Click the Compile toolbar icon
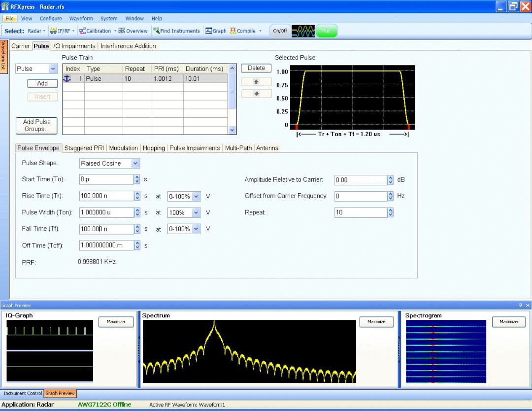The image size is (532, 411). 243,31
